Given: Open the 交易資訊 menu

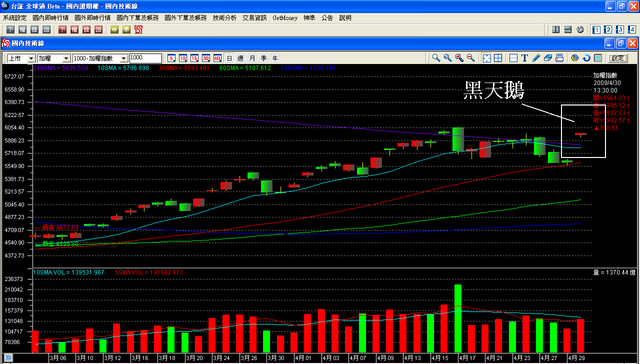Looking at the screenshot, I should 255,18.
